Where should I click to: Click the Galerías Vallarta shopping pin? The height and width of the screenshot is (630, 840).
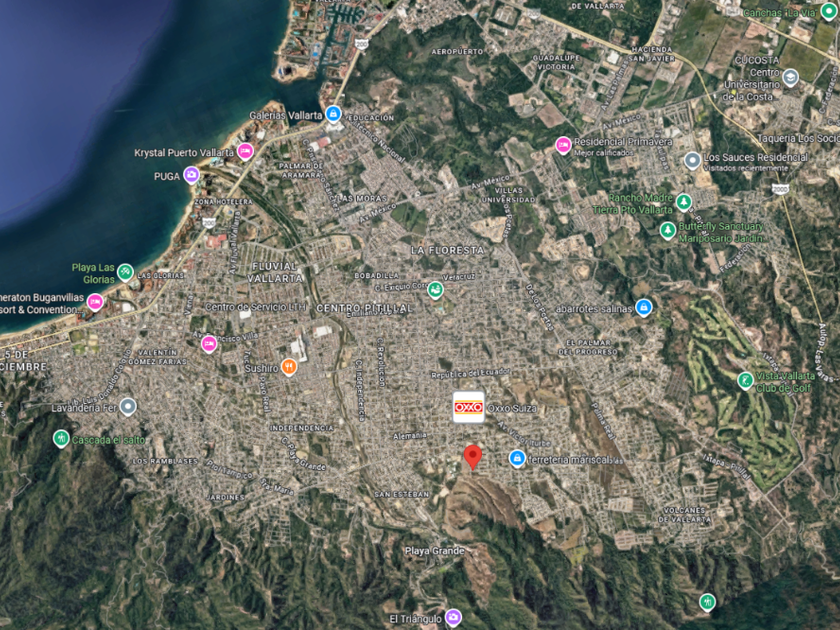pos(333,114)
